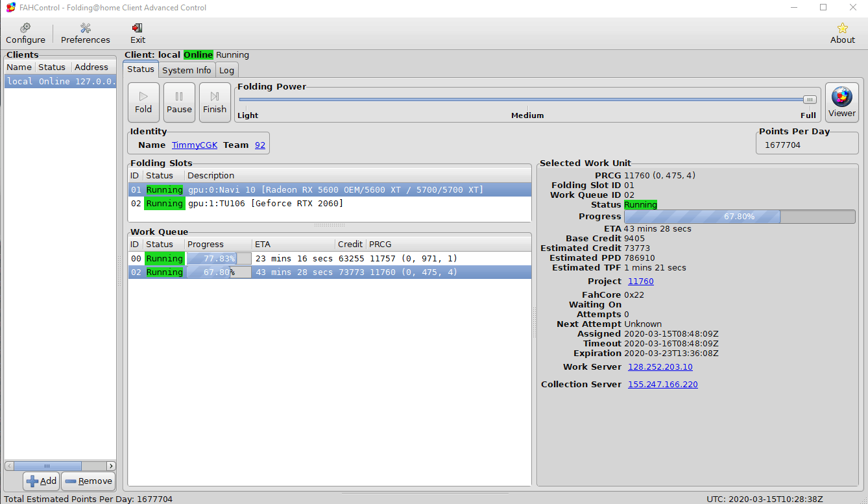Sort Work Queue by Credit column

[x=351, y=245]
